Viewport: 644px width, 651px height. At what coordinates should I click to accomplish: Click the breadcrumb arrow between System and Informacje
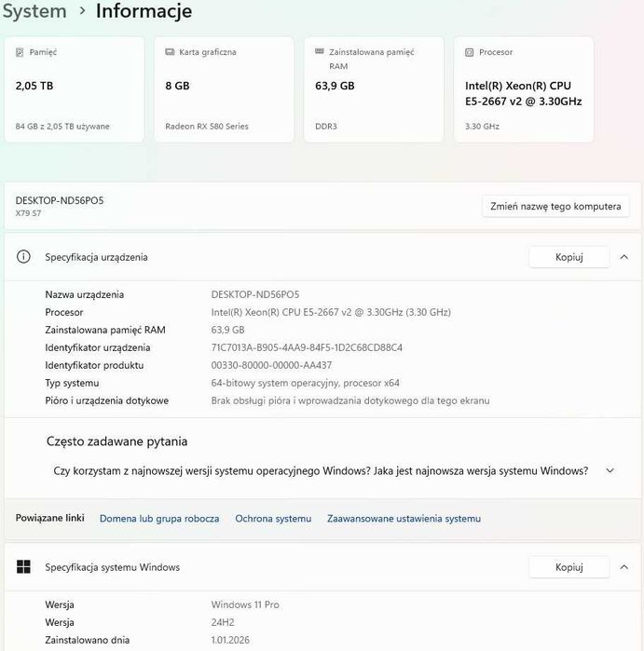(x=82, y=11)
